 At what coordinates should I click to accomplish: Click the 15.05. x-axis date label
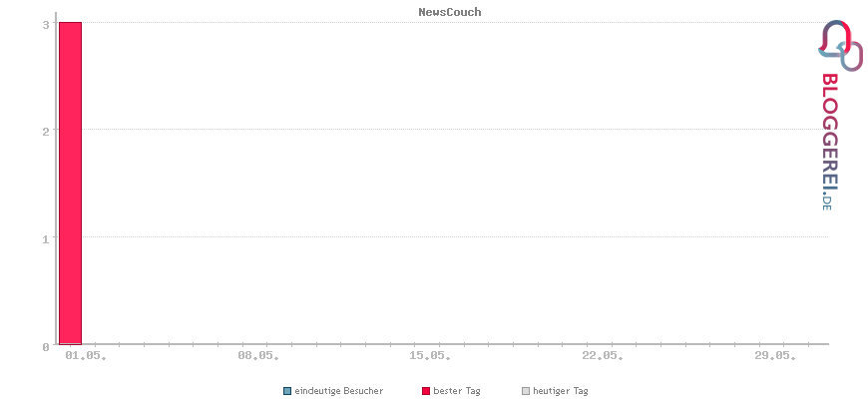coord(430,356)
